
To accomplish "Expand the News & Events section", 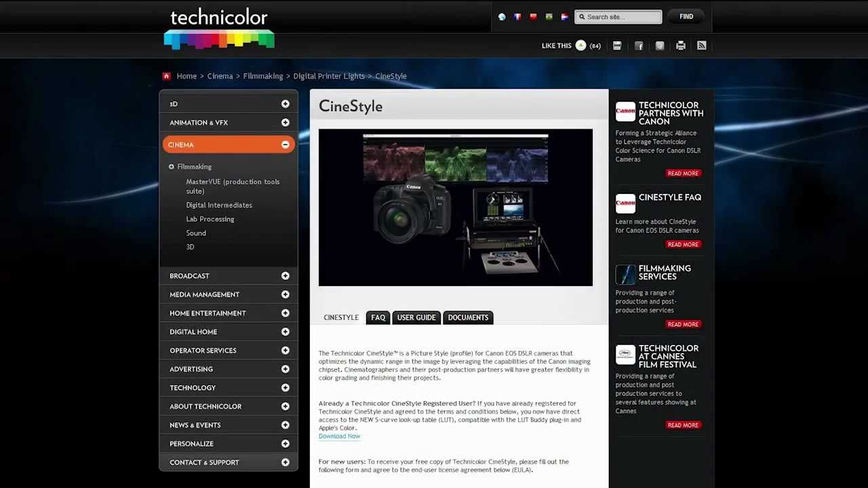I will point(285,425).
